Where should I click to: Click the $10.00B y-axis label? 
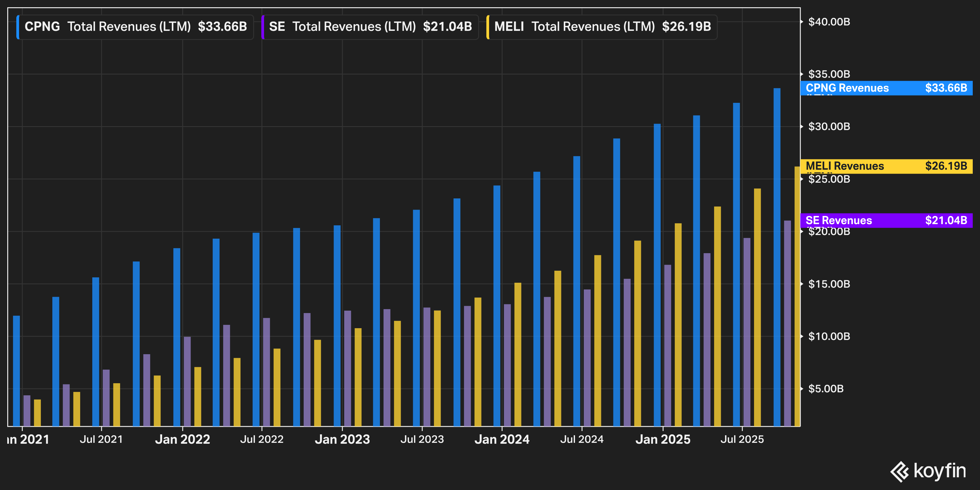point(829,336)
